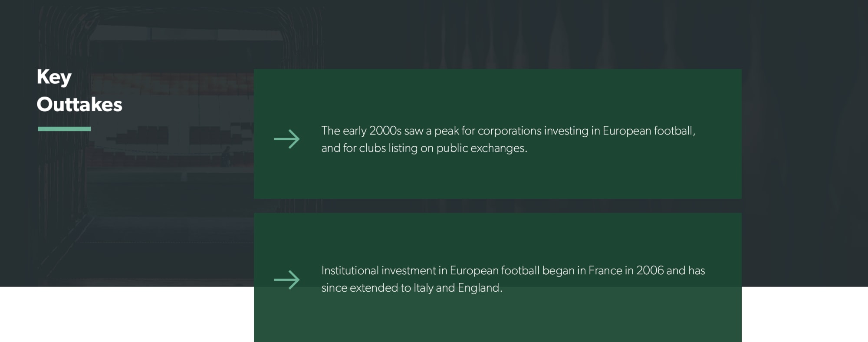
Task: Select the line starting "The early 2000s saw"
Action: point(508,131)
